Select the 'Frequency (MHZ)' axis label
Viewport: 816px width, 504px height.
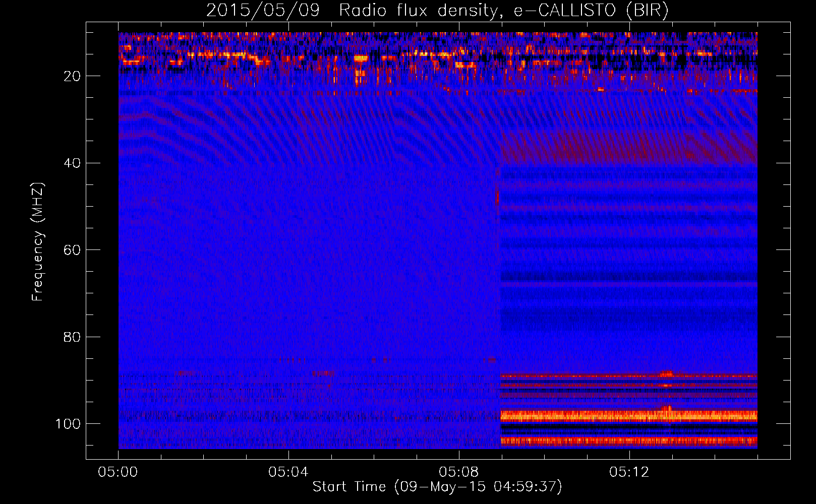click(x=38, y=242)
